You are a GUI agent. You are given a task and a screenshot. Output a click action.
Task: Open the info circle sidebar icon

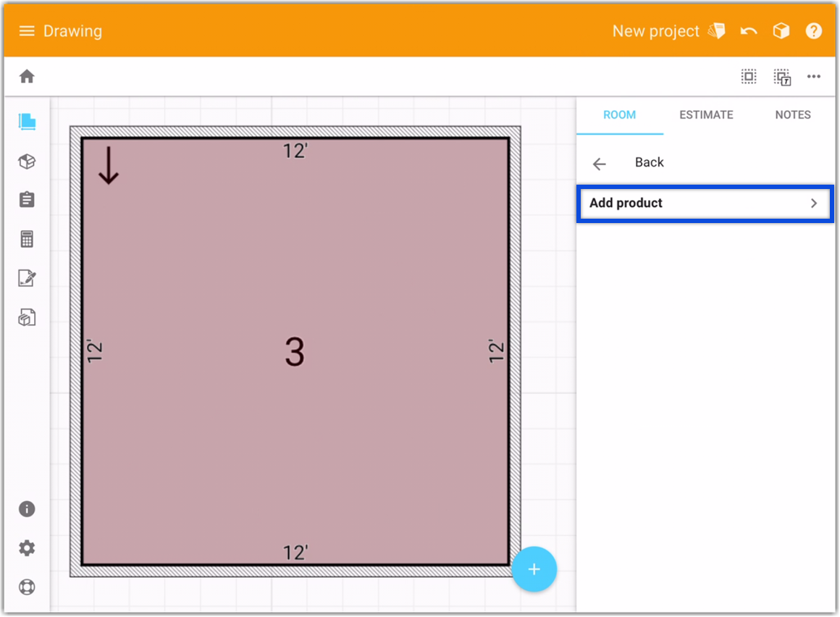pos(27,509)
